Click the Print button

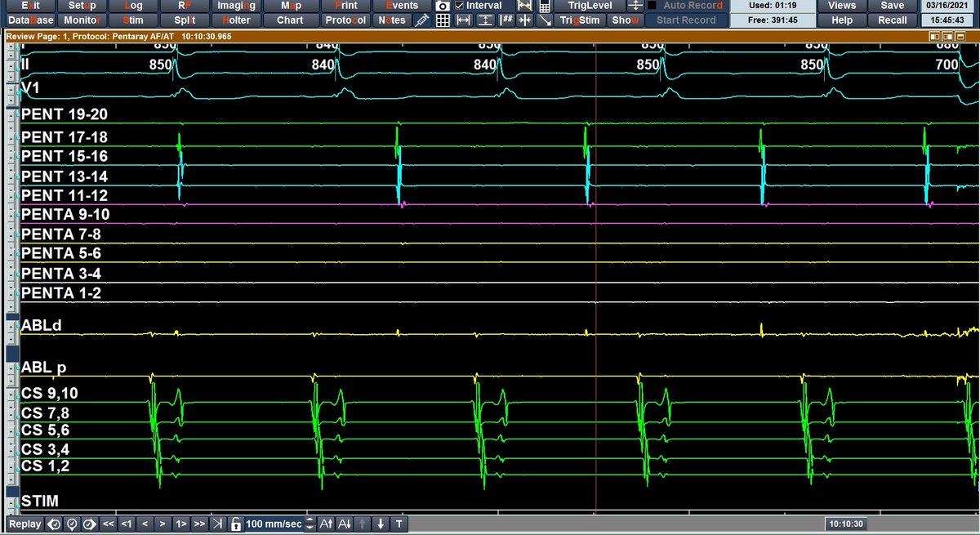[x=345, y=6]
